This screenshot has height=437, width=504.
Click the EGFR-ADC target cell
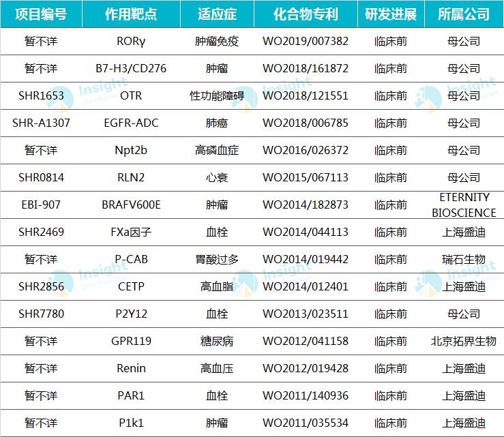131,123
